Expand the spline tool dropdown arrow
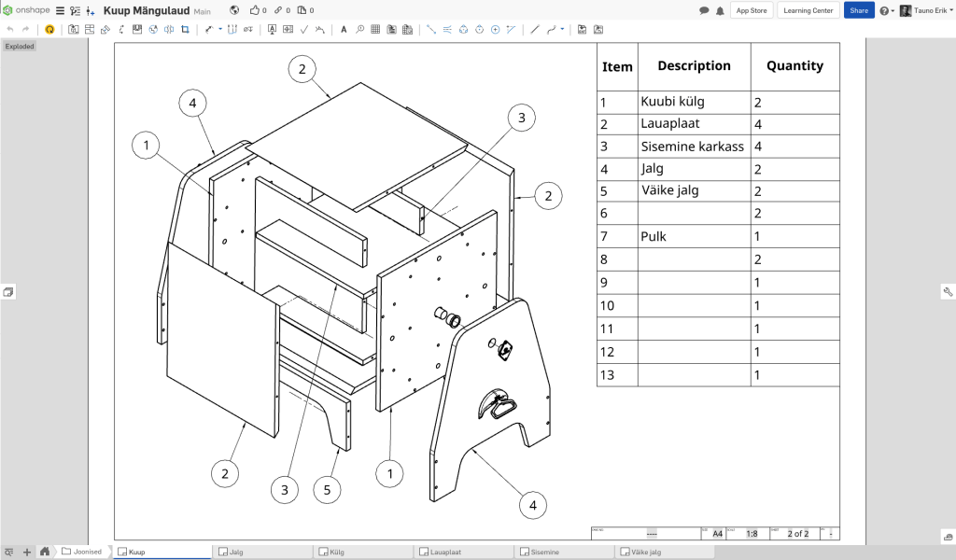This screenshot has height=560, width=956. 562,29
